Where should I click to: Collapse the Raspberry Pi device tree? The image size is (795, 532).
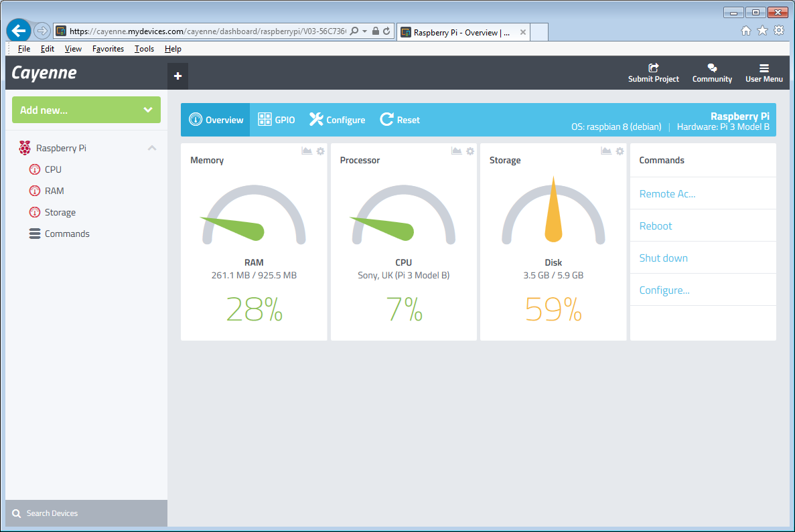click(x=151, y=148)
